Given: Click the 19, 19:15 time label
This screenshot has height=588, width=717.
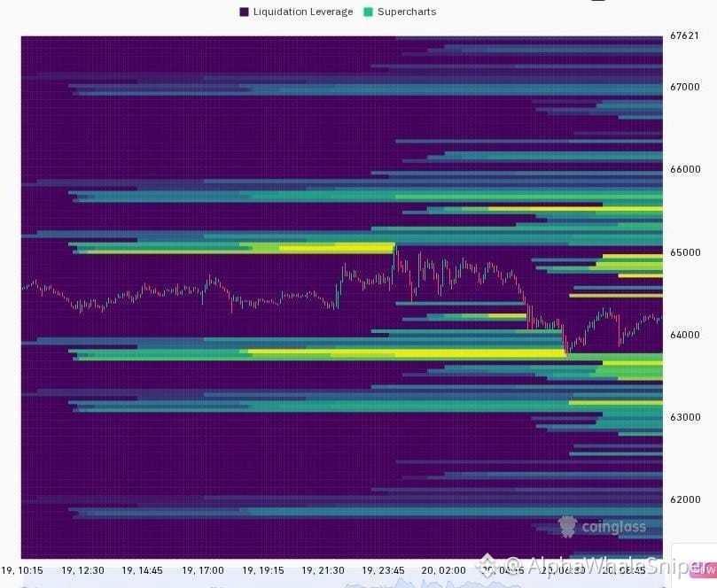Looking at the screenshot, I should [263, 570].
